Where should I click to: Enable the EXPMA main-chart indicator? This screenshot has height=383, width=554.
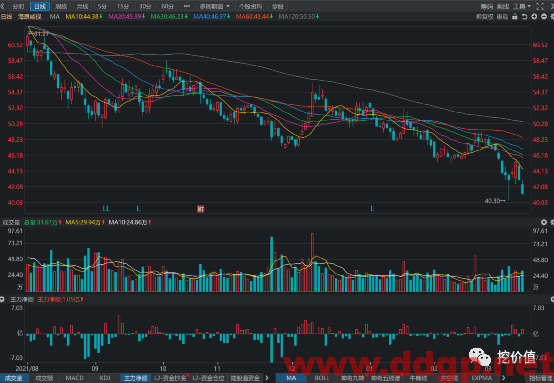[x=481, y=378]
